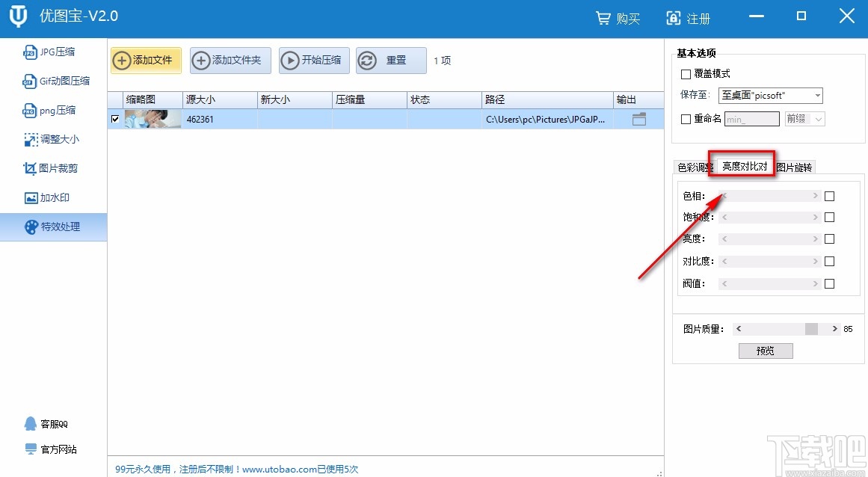Click 重置 reset button
This screenshot has height=477, width=868.
pos(391,61)
